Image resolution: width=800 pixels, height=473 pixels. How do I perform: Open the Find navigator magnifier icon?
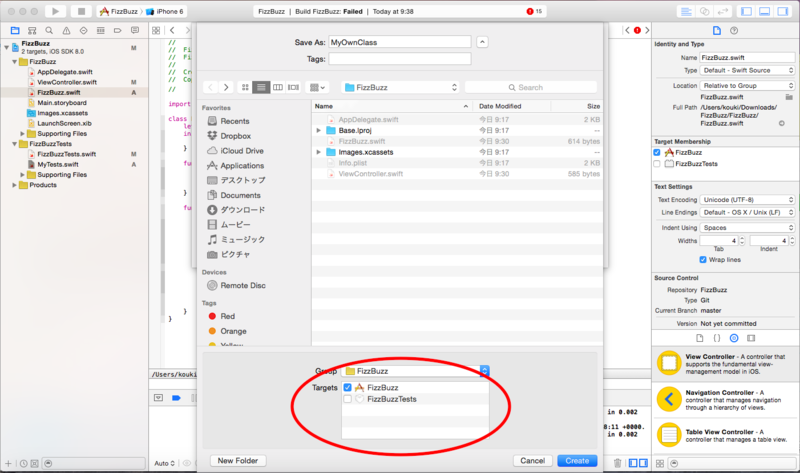[49, 30]
